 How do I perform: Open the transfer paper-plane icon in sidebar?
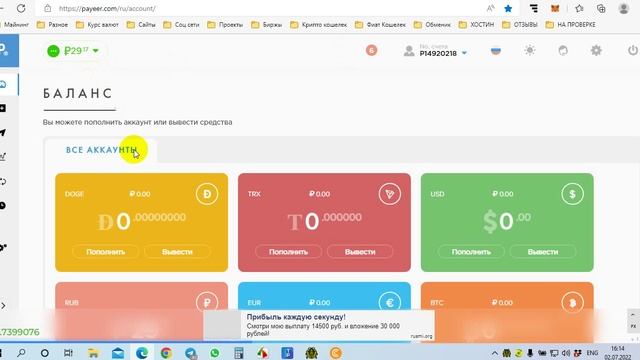(x=3, y=133)
